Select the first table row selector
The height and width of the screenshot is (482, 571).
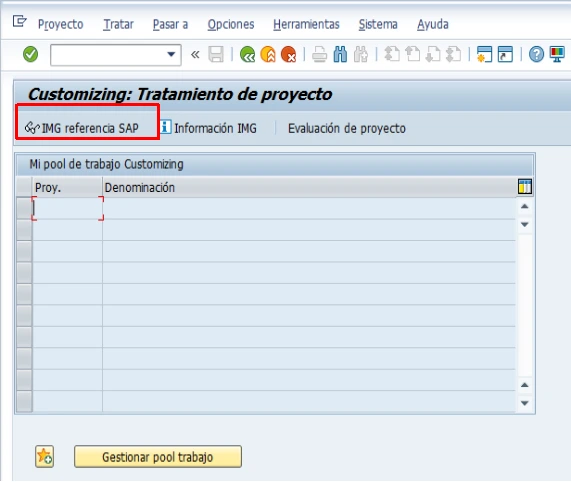coord(24,209)
